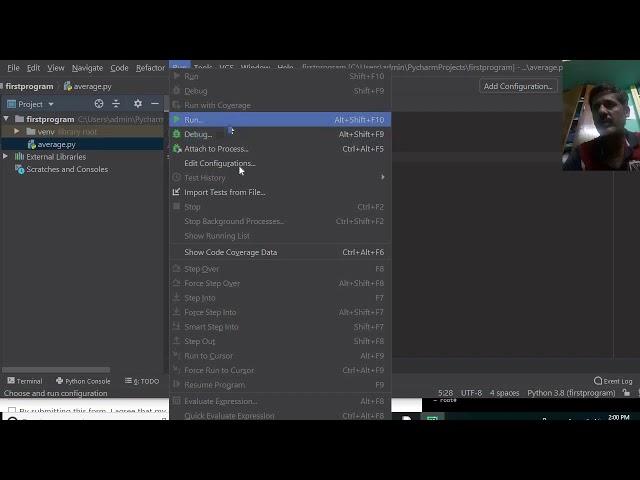Screen dimensions: 640x480
Task: Click the Windows taskbar clock
Action: tap(618, 417)
